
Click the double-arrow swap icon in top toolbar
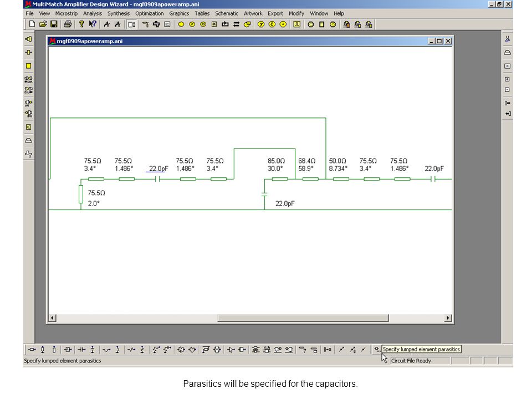pos(237,24)
